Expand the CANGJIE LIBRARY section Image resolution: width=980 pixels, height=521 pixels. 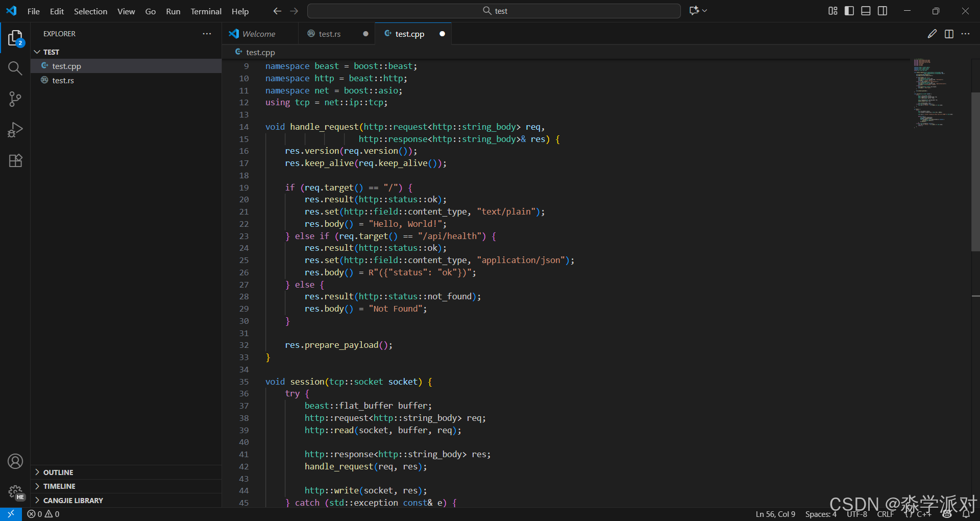(x=126, y=501)
